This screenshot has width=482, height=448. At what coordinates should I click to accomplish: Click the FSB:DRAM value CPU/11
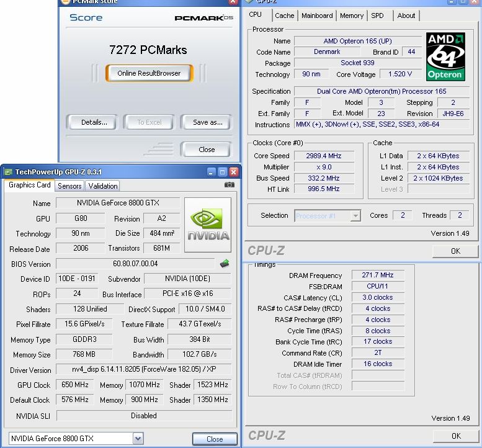coord(378,286)
